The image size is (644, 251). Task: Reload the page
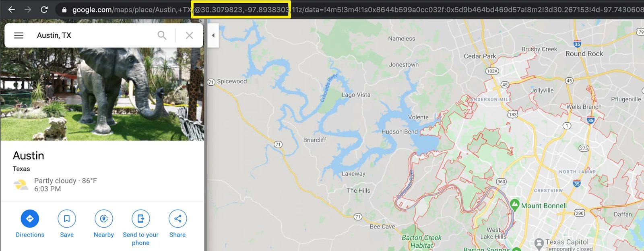pyautogui.click(x=44, y=9)
